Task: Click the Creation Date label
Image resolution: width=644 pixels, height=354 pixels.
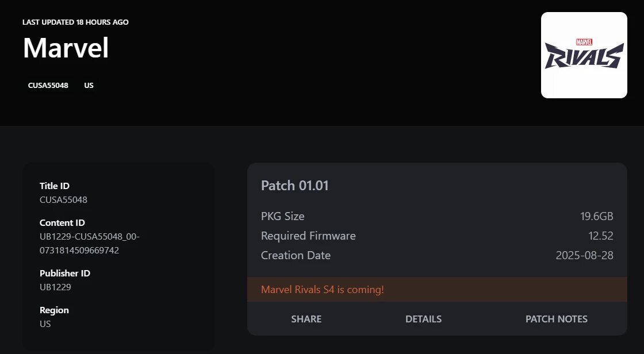Action: point(296,255)
